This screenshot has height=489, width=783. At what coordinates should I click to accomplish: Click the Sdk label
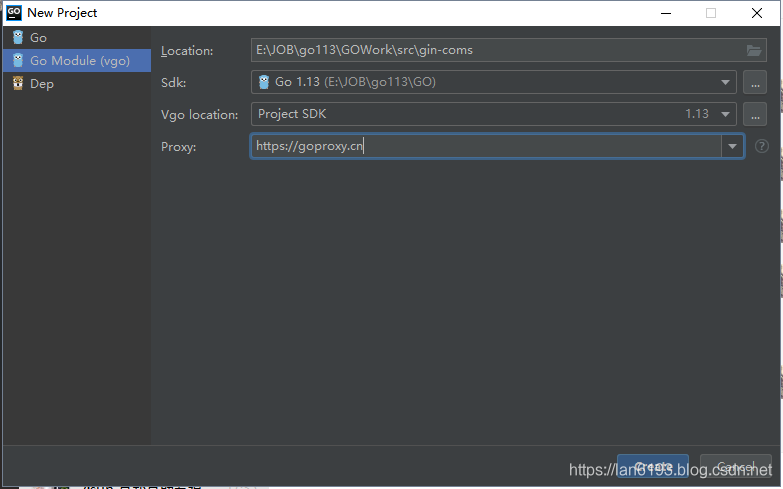click(173, 83)
